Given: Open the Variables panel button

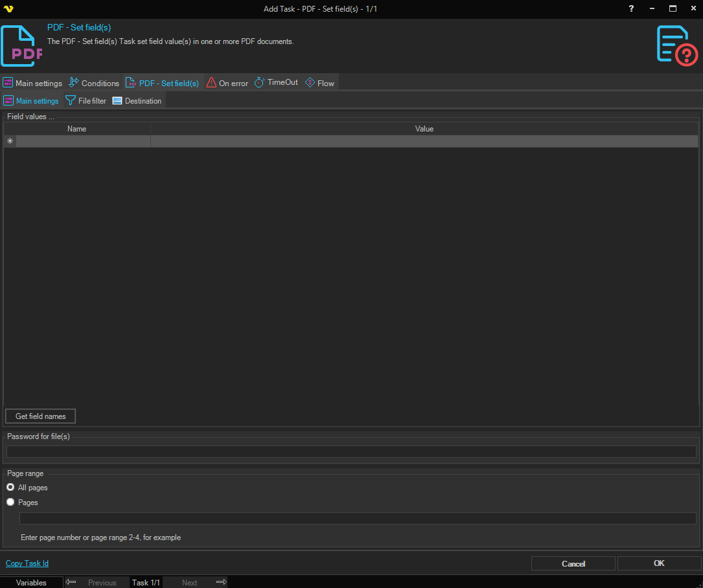Looking at the screenshot, I should [31, 582].
